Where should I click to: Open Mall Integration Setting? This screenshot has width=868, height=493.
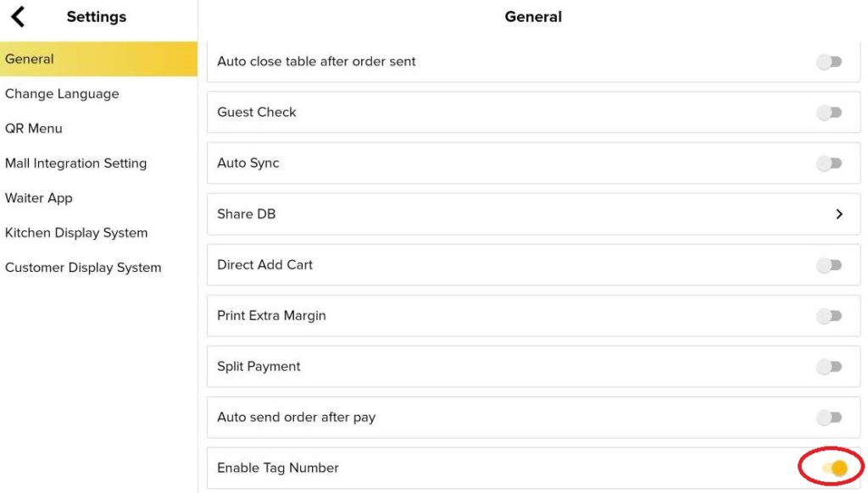click(x=76, y=163)
